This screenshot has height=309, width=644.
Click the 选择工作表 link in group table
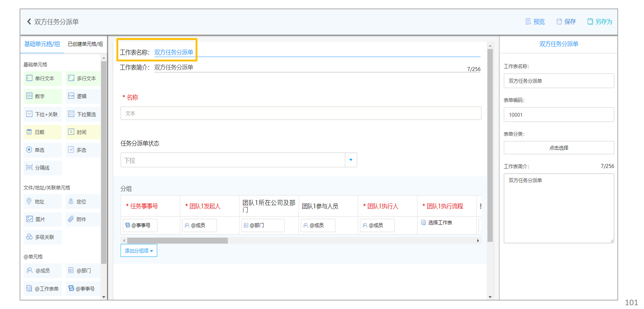pos(440,222)
